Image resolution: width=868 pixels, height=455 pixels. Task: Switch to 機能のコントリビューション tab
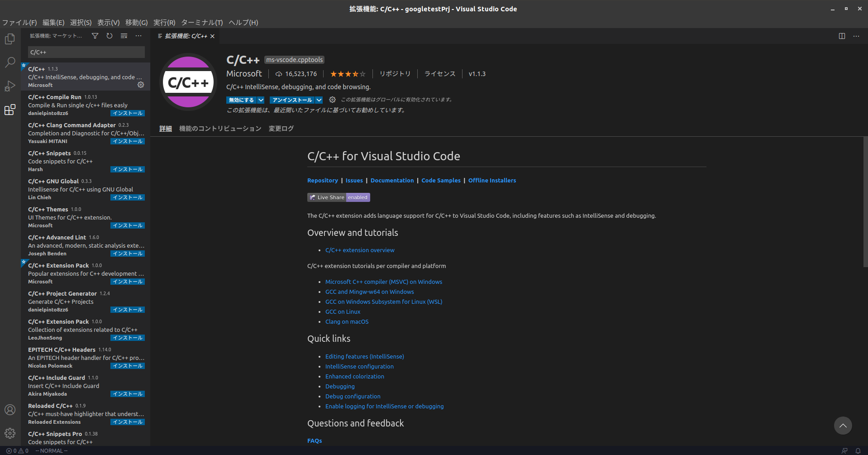pyautogui.click(x=220, y=129)
